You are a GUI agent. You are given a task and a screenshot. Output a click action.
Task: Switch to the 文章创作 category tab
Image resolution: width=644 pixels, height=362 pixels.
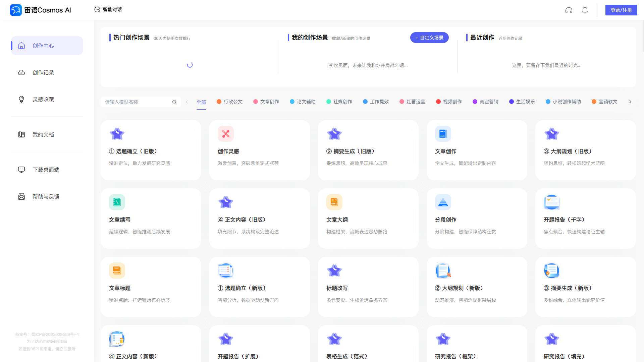tap(266, 102)
